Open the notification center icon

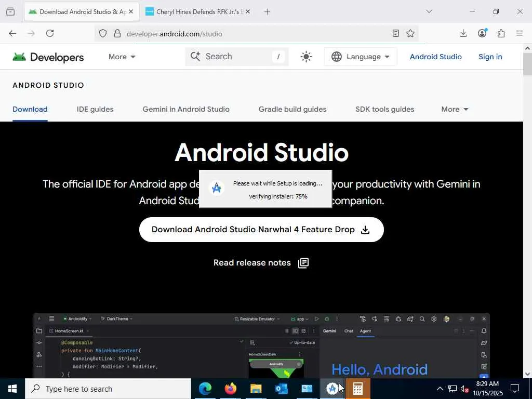pyautogui.click(x=515, y=389)
